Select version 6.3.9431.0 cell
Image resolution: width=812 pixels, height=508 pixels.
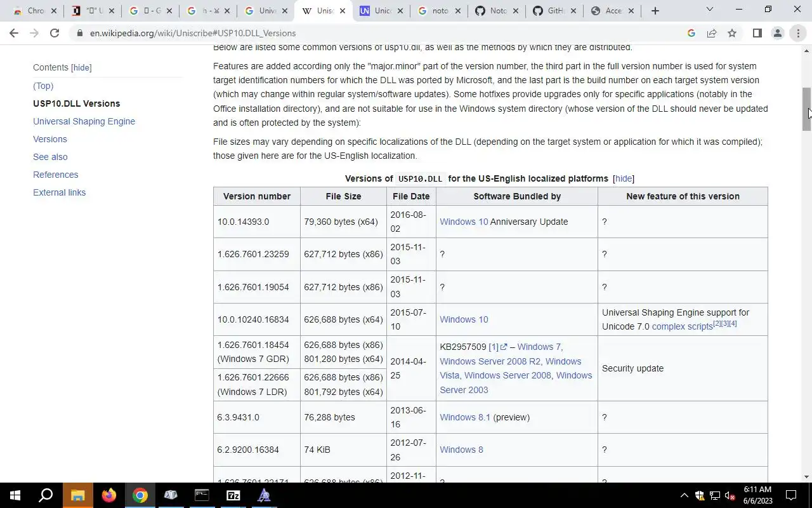click(257, 417)
